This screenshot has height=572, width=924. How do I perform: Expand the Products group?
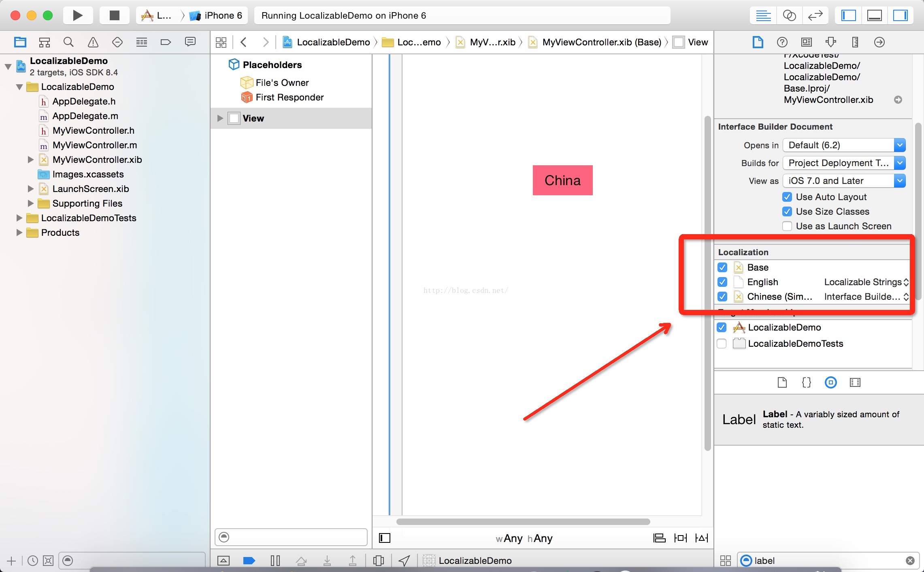coord(19,233)
